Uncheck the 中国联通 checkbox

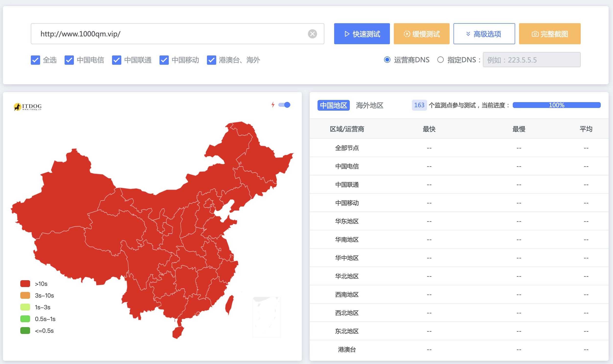point(116,60)
